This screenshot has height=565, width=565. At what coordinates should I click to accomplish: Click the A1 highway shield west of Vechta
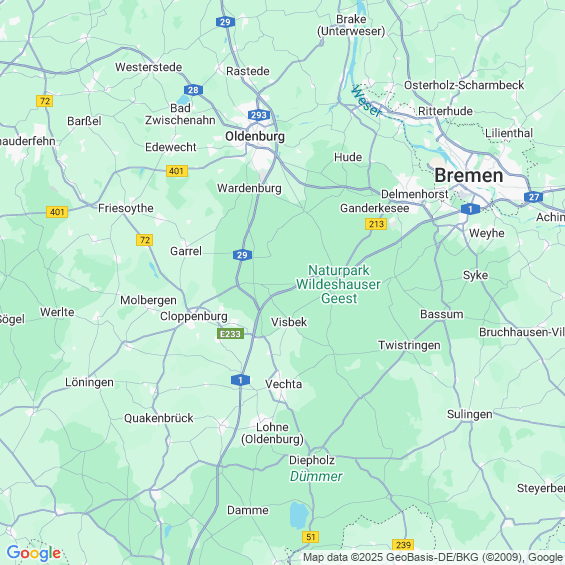[x=240, y=380]
